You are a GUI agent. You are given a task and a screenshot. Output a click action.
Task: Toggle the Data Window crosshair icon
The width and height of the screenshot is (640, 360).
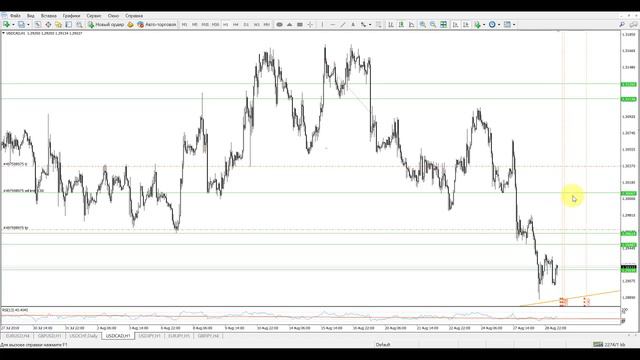[48, 24]
